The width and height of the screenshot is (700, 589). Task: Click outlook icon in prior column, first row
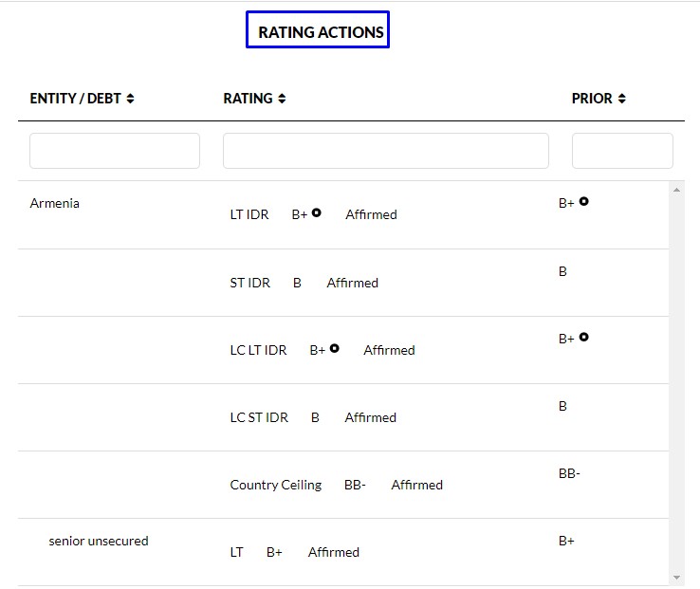click(584, 201)
